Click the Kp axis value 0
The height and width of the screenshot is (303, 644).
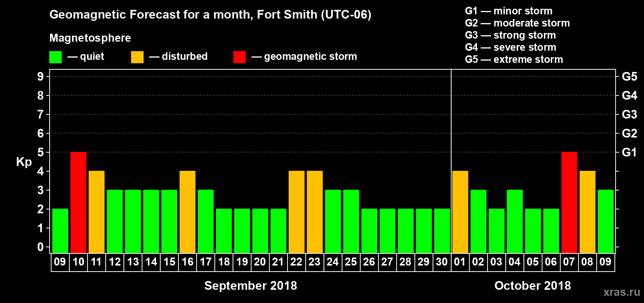pos(41,247)
